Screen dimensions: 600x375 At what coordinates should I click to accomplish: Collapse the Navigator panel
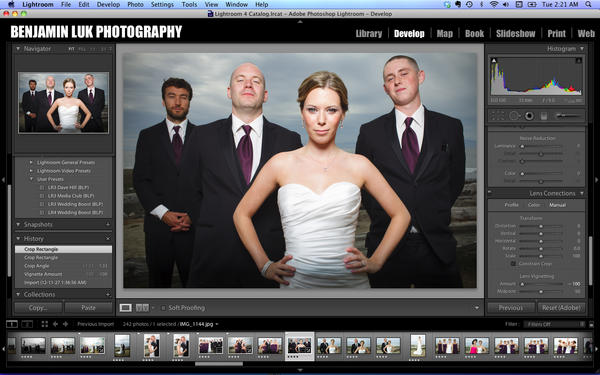[18, 49]
